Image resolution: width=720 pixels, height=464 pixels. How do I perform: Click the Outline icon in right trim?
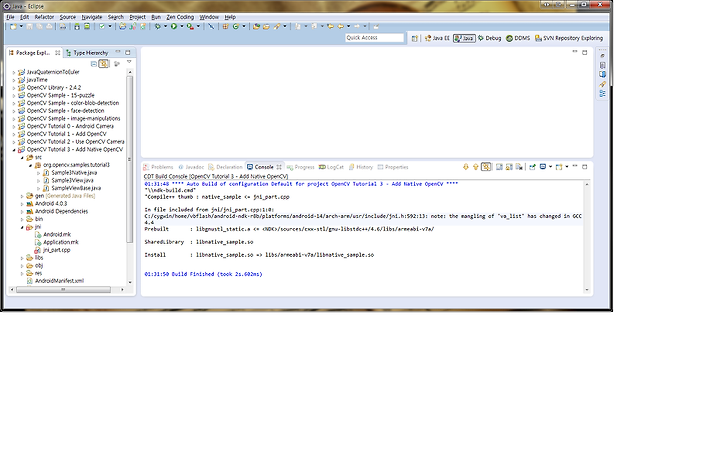602,94
